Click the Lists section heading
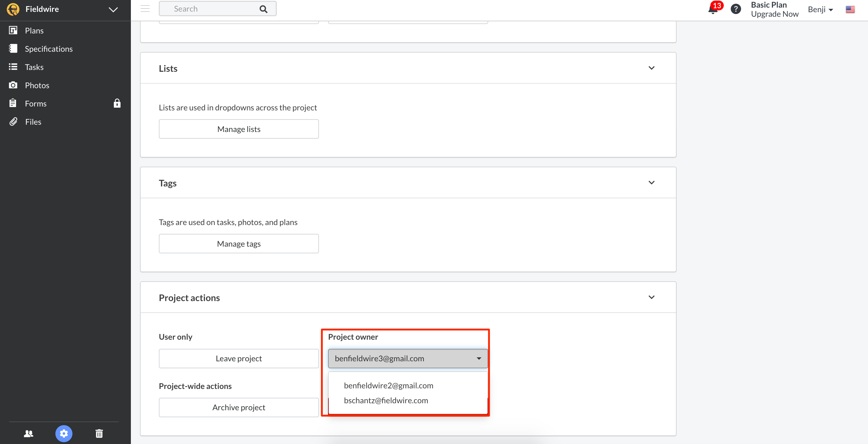Image resolution: width=868 pixels, height=444 pixels. 168,68
